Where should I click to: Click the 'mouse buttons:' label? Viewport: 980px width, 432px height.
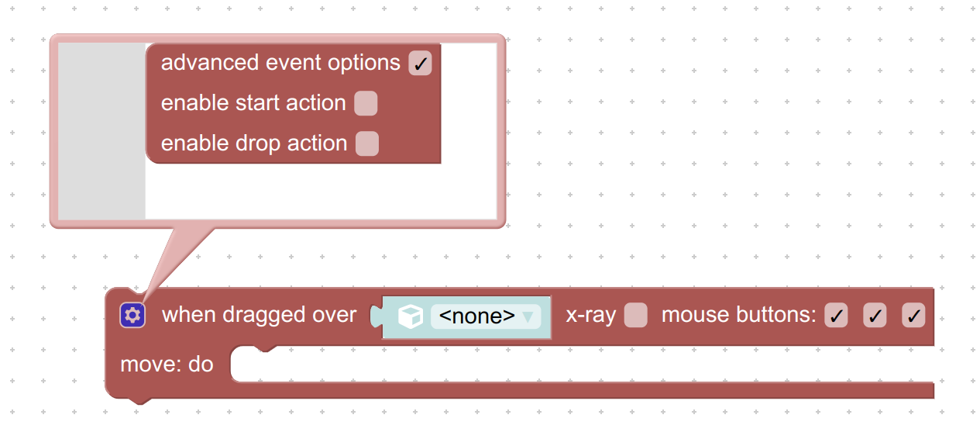point(739,316)
